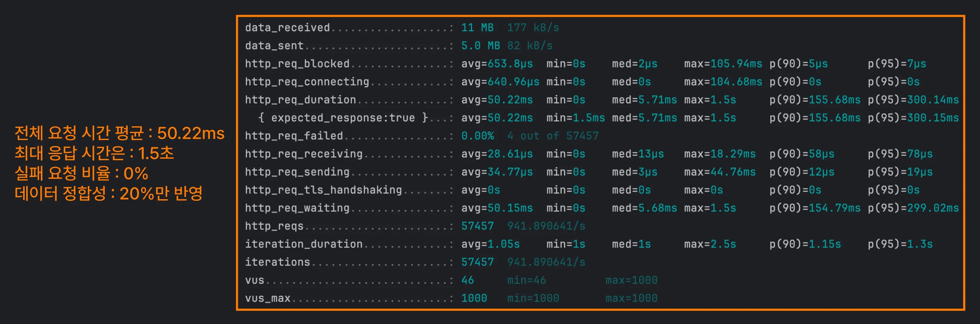980x324 pixels.
Task: Click the http_req_duration avg value 50.22ms
Action: pyautogui.click(x=510, y=100)
